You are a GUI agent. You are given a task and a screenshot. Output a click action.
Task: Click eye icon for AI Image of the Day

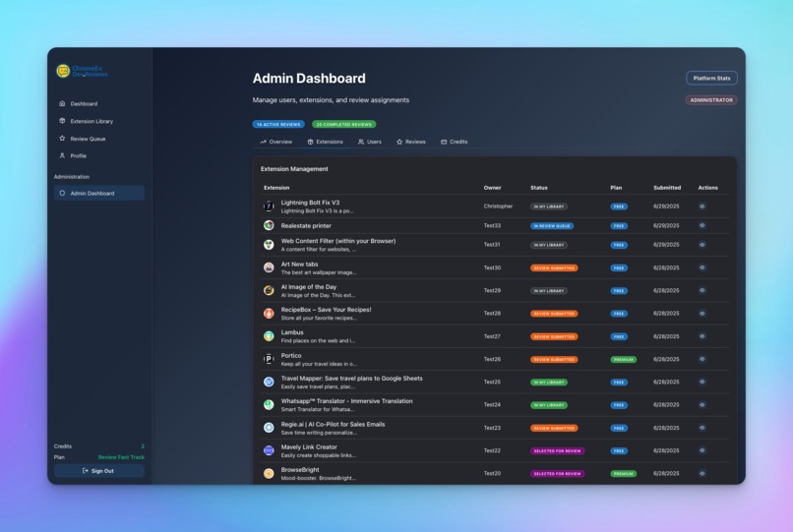701,290
